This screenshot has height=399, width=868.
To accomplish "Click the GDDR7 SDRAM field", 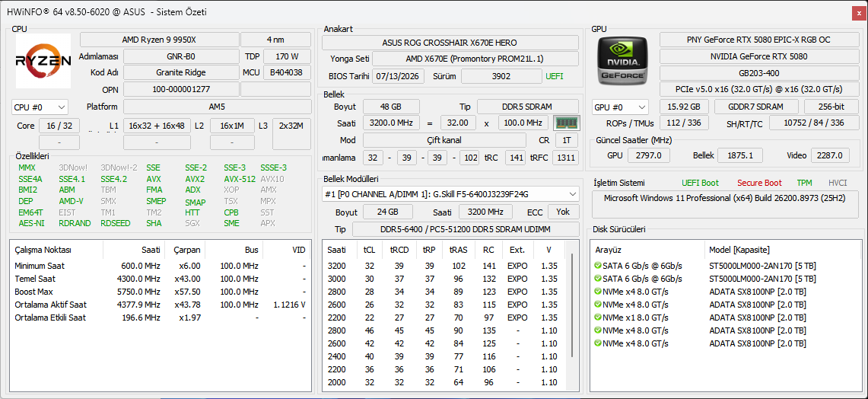I will pos(756,107).
